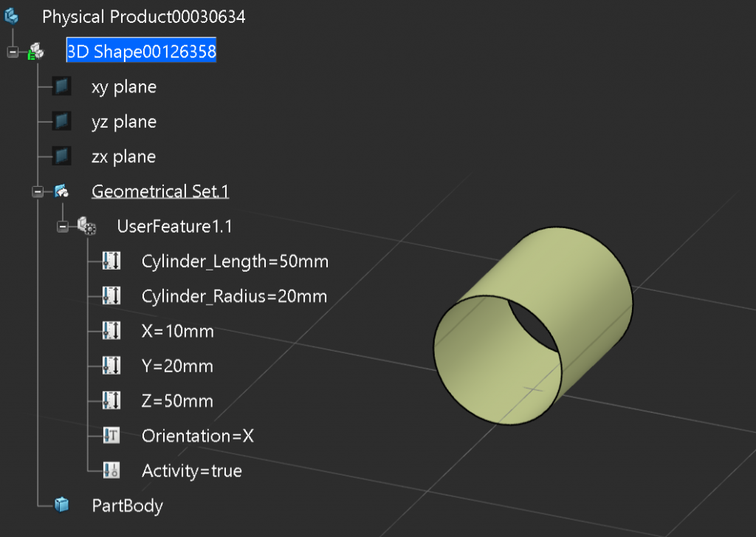Viewport: 756px width, 537px height.
Task: Select the 3D Shape00126358 tree item
Action: point(141,51)
